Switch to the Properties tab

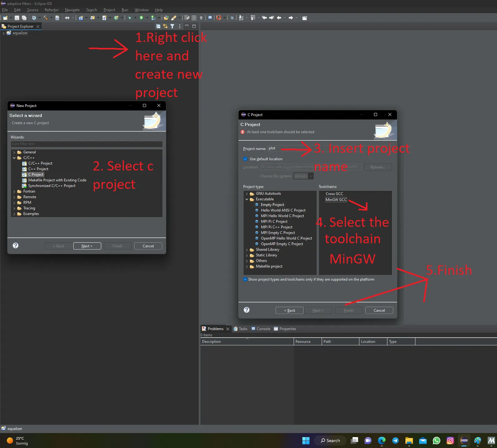click(x=285, y=329)
